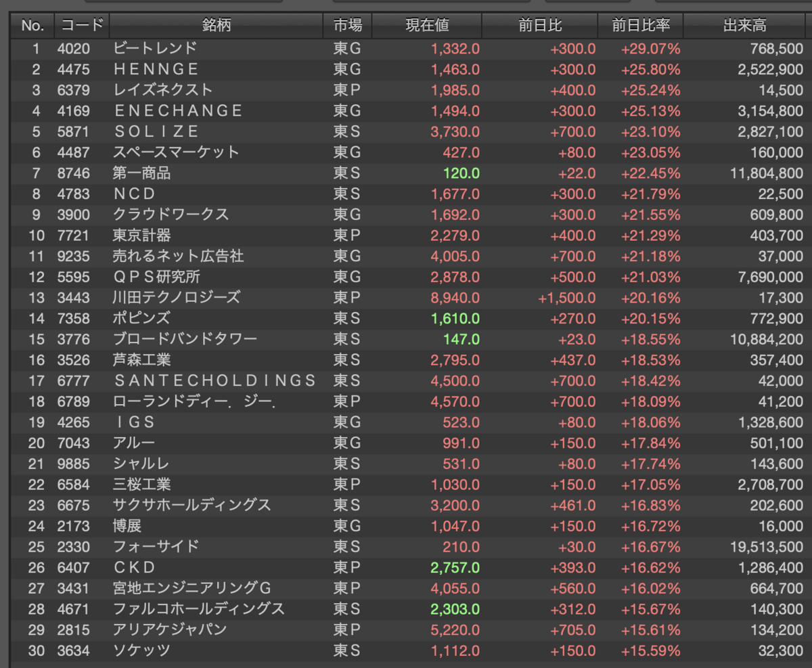Click the green price 120.0
This screenshot has height=668, width=812.
coord(461,173)
